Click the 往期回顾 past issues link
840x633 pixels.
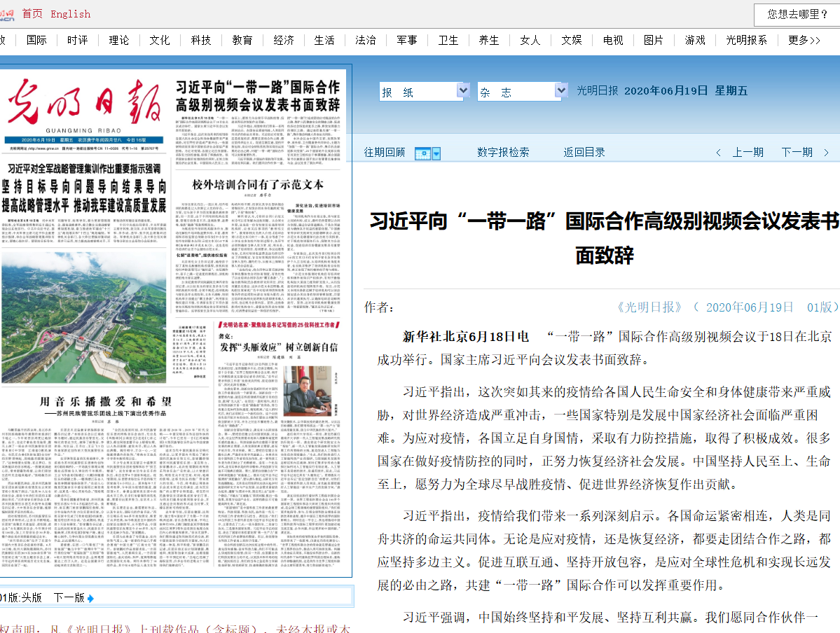tap(385, 153)
